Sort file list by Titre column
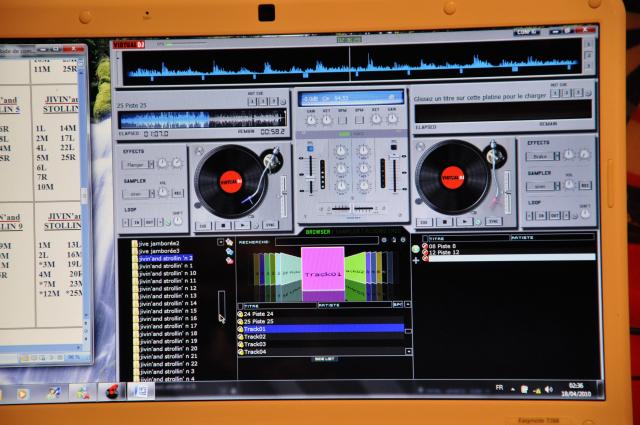 click(x=280, y=305)
